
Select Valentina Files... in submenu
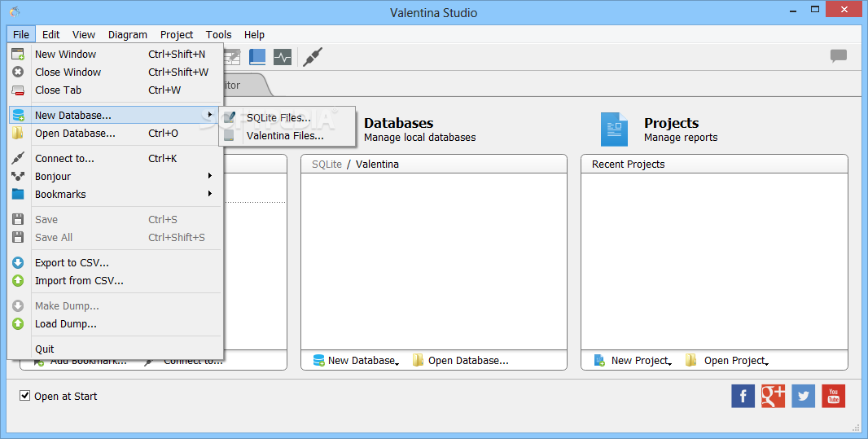point(287,136)
